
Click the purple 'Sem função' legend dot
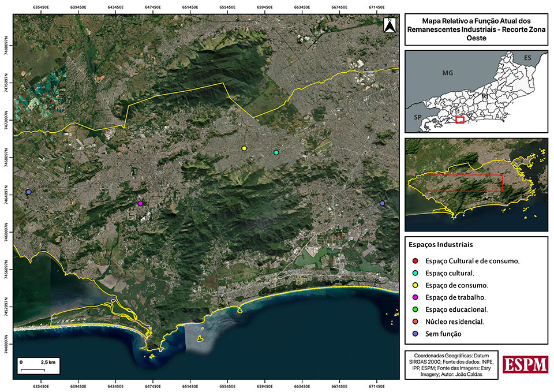415,334
